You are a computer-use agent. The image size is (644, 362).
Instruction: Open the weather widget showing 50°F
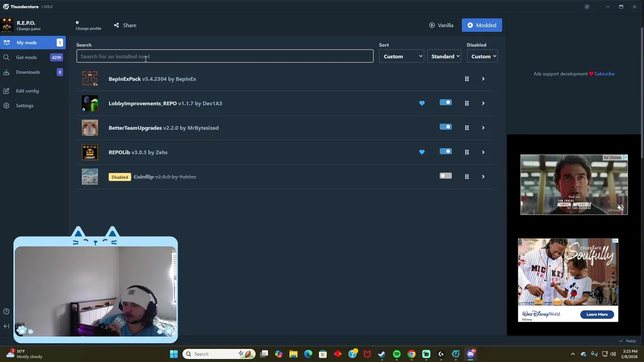coord(24,354)
